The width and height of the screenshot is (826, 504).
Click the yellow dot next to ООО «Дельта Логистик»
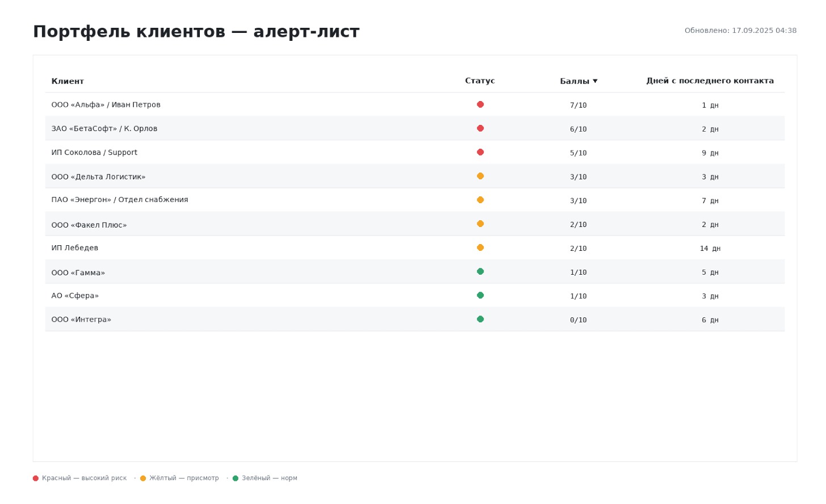click(x=480, y=175)
